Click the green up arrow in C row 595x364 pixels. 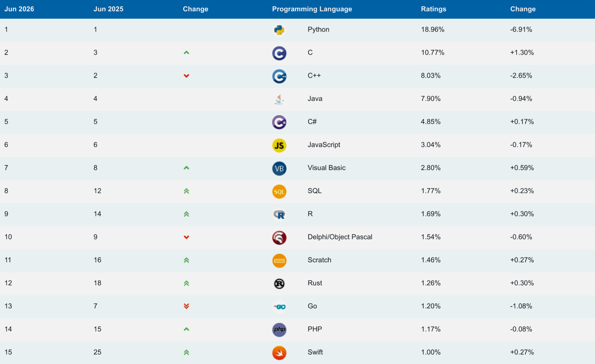[x=186, y=53]
